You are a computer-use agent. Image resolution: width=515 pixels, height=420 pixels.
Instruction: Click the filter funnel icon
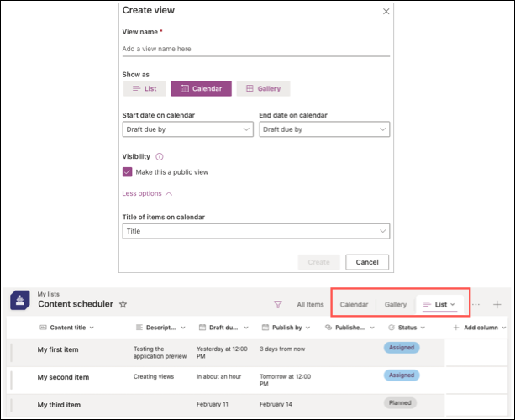[277, 304]
